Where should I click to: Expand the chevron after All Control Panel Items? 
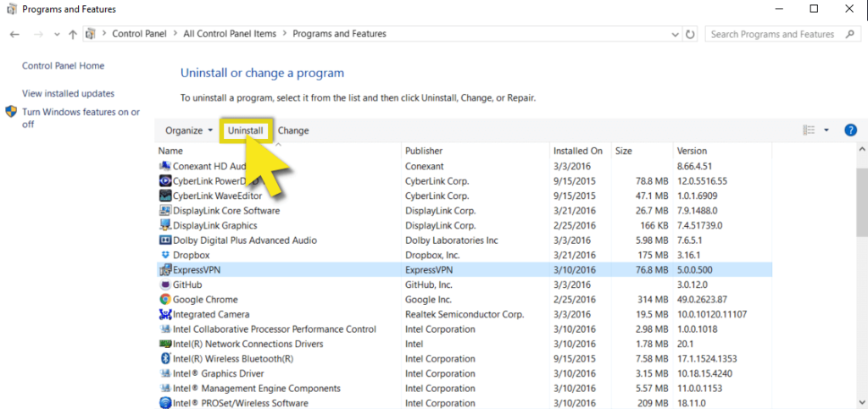click(285, 34)
